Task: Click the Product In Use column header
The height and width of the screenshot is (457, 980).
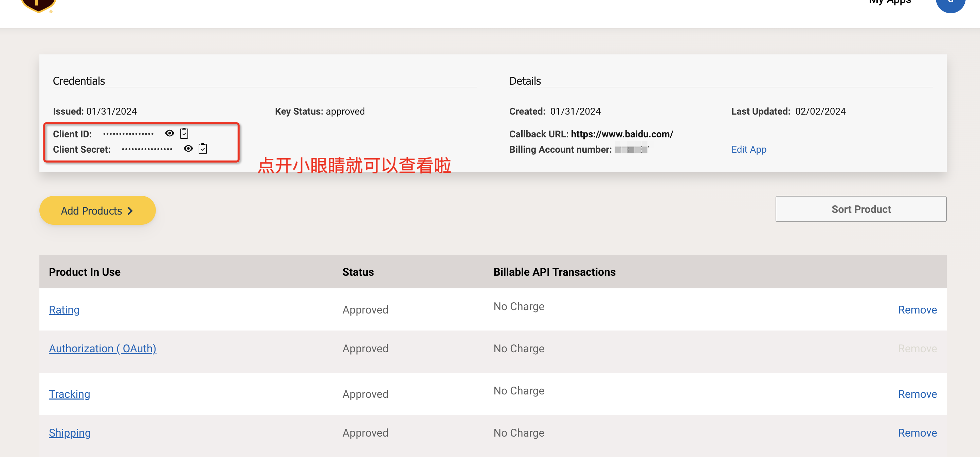Action: click(85, 272)
